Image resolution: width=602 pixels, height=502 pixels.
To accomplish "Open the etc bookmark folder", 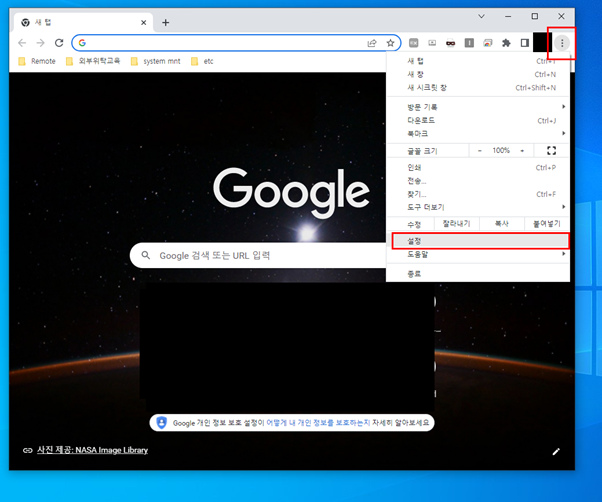I will [x=202, y=61].
